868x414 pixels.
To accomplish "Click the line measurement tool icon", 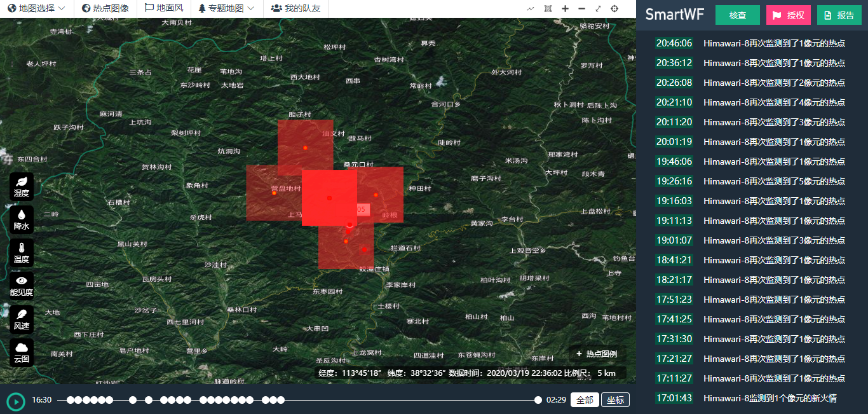I will pyautogui.click(x=531, y=8).
